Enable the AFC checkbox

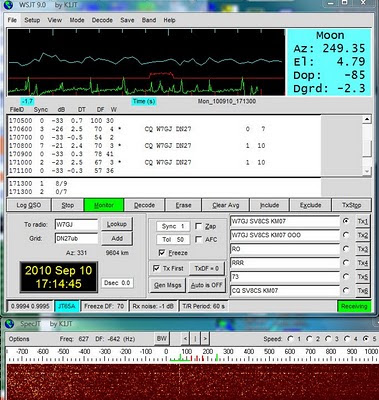[x=198, y=239]
